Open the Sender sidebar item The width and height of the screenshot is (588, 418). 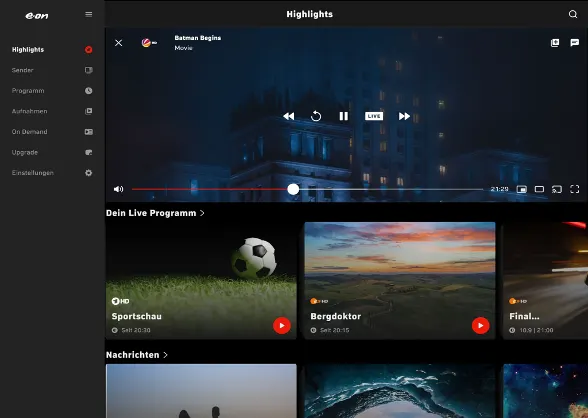52,70
